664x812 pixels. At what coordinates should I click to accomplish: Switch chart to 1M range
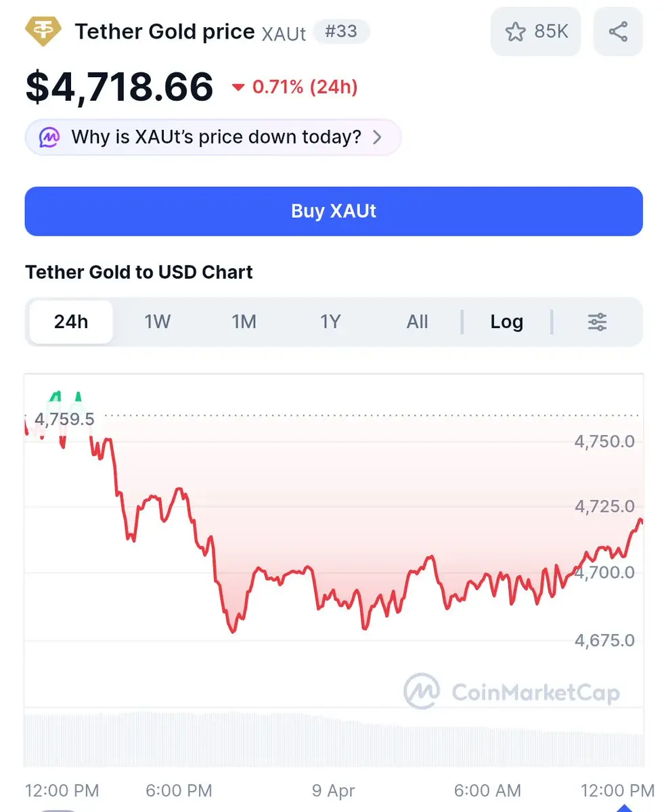pos(244,322)
